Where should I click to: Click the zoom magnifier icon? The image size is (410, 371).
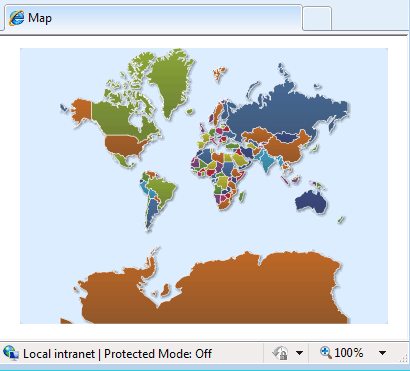point(326,352)
